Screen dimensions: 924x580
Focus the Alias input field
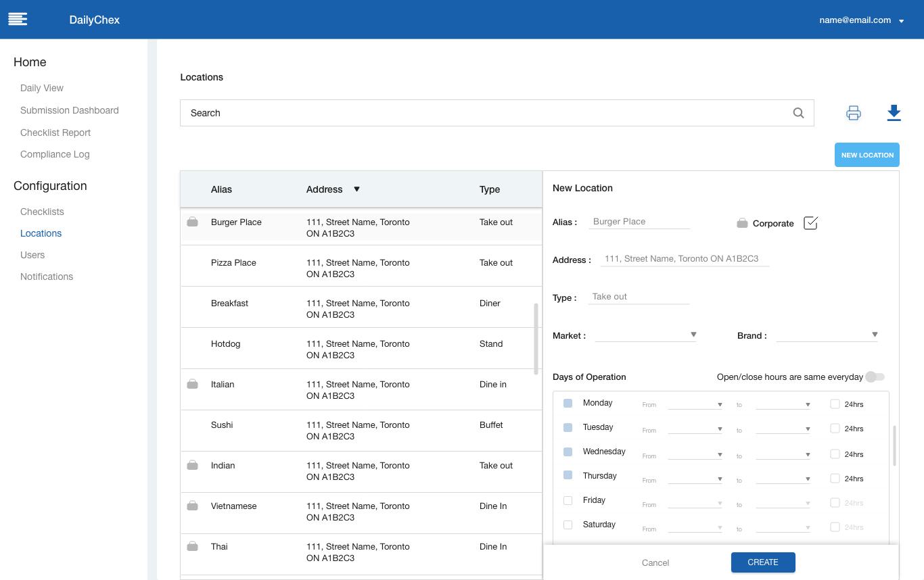coord(639,222)
